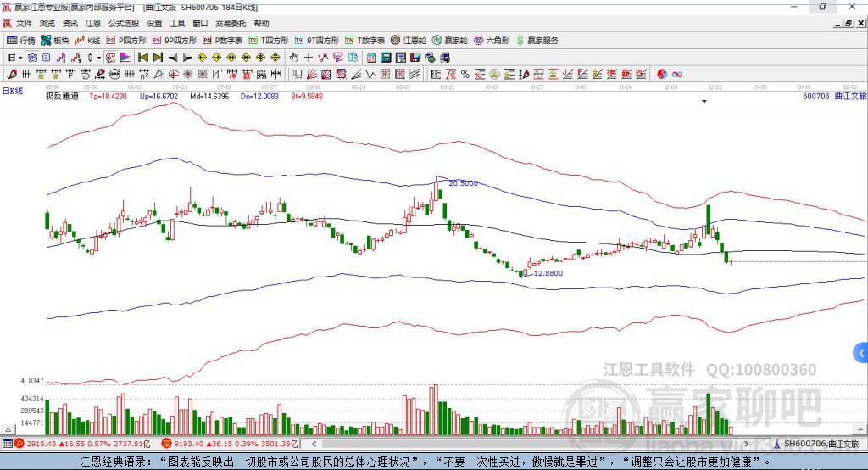This screenshot has width=868, height=470.
Task: Open the T四方形 time square tool
Action: 269,41
